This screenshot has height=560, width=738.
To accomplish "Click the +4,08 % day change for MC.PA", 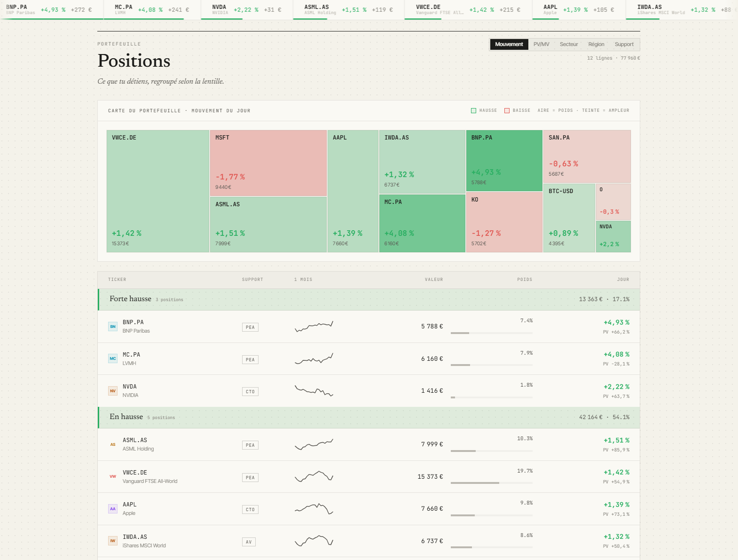I will tap(616, 355).
